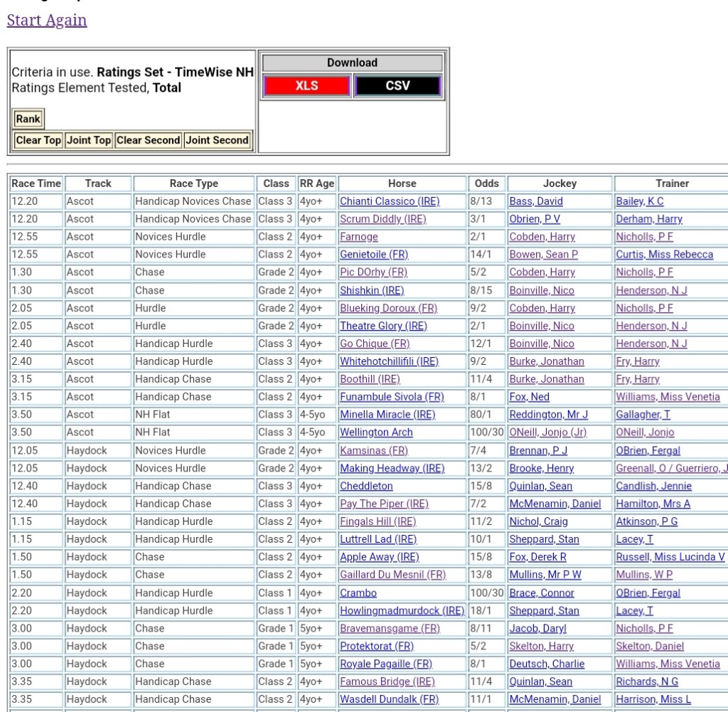View trainer Williams, Miss Venetia for Funambule Sivola
Image resolution: width=728 pixels, height=712 pixels.
point(668,397)
